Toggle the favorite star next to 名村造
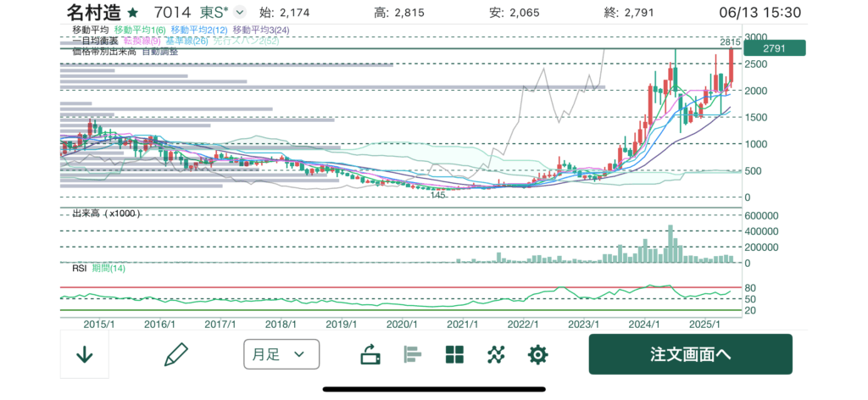 pyautogui.click(x=133, y=12)
